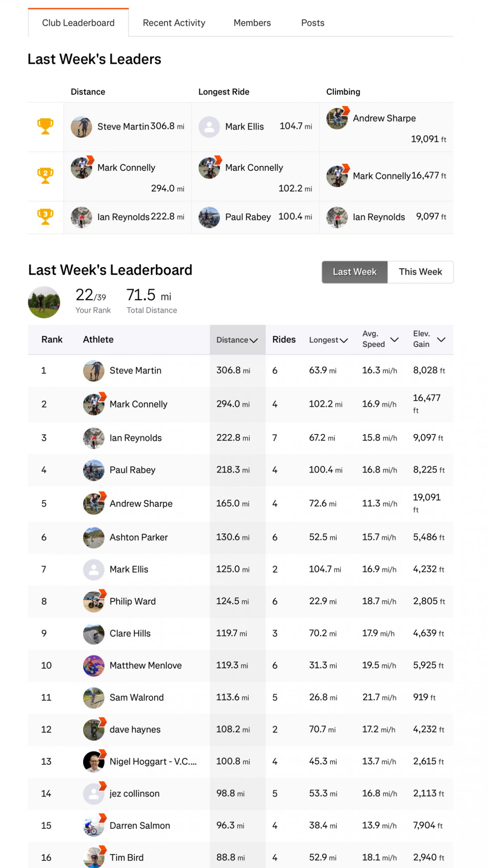Click Andrew Sharpe's avatar in Climbing leaders

(x=337, y=118)
